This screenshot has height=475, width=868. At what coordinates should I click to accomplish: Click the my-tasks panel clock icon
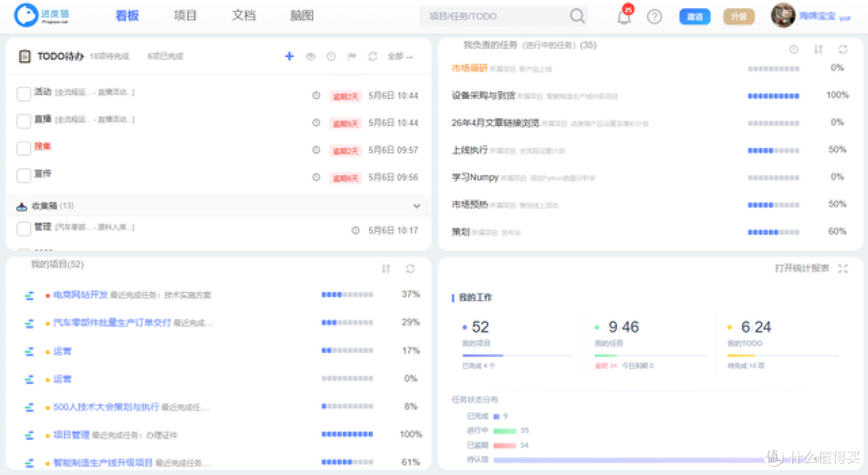tap(794, 49)
